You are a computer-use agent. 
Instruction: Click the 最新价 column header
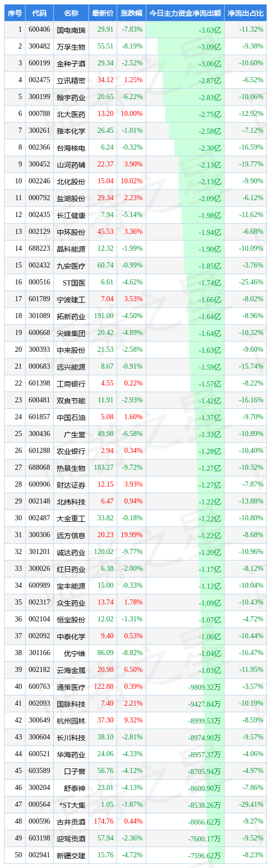pyautogui.click(x=103, y=13)
